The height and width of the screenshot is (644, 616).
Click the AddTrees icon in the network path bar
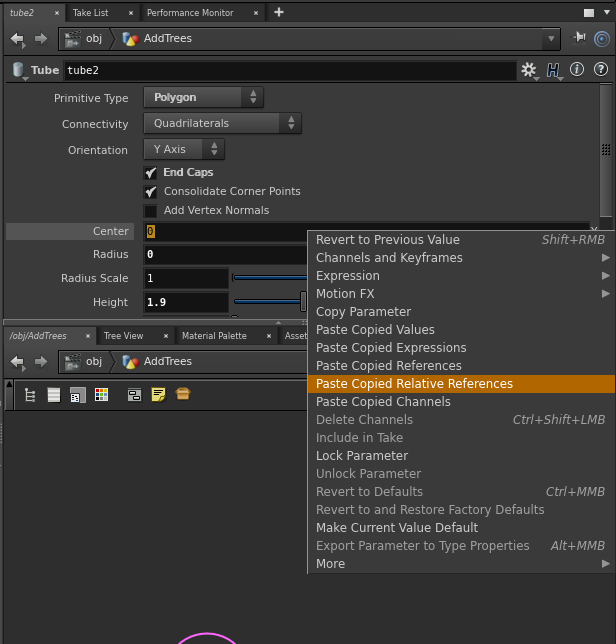click(131, 362)
